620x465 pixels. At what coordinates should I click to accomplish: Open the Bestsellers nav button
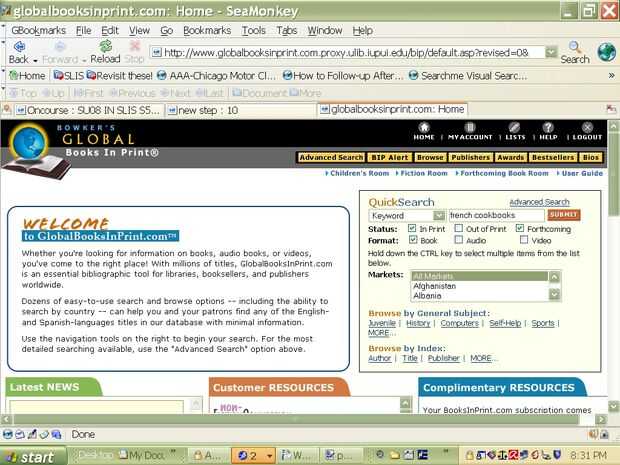point(552,157)
